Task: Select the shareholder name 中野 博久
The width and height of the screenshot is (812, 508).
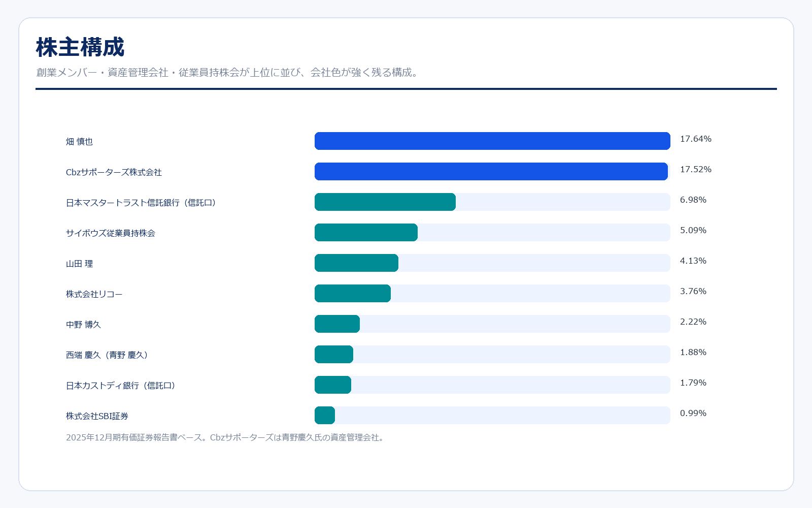Action: [83, 325]
